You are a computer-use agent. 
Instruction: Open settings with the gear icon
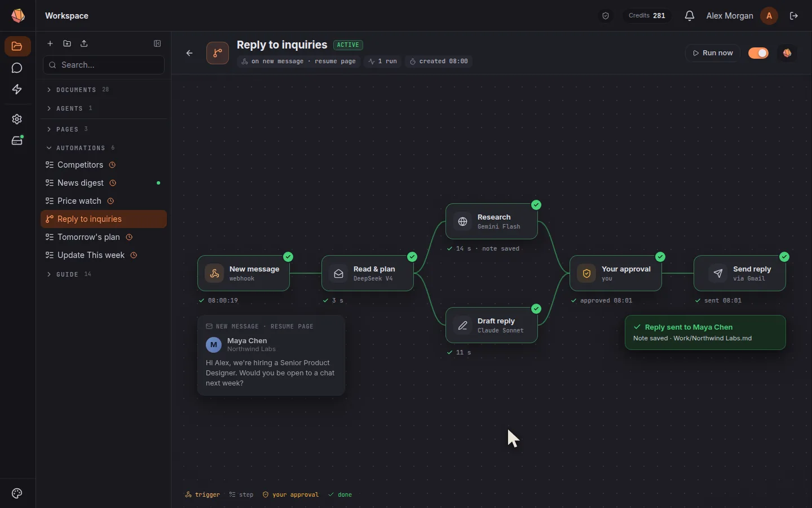point(17,119)
